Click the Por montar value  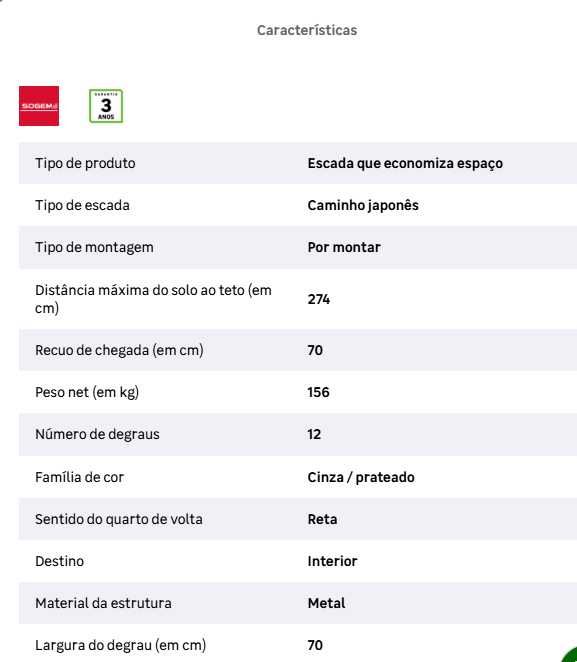pyautogui.click(x=344, y=247)
